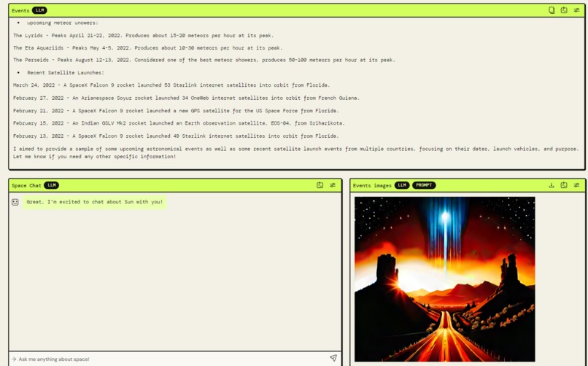The height and width of the screenshot is (366, 588).
Task: Send the Space Chat message
Action: click(x=333, y=358)
